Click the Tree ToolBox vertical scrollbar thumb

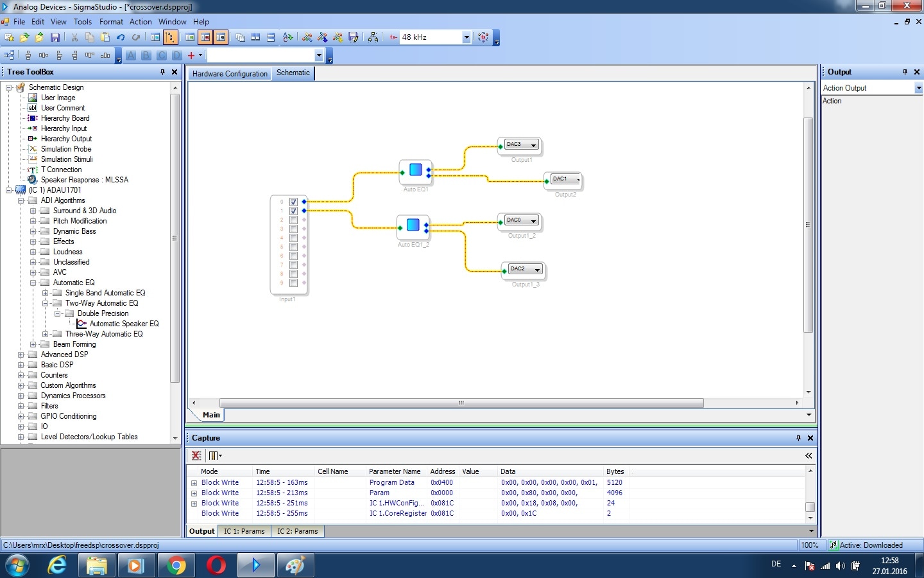point(175,238)
